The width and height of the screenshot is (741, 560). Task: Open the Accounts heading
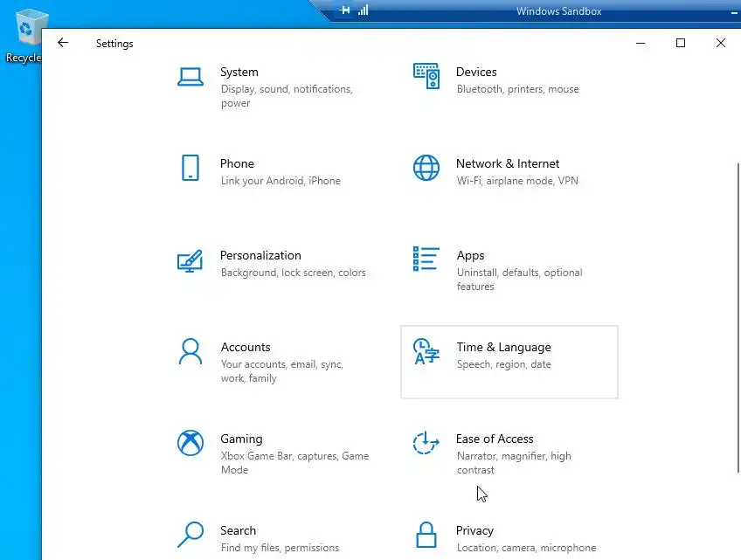click(246, 347)
